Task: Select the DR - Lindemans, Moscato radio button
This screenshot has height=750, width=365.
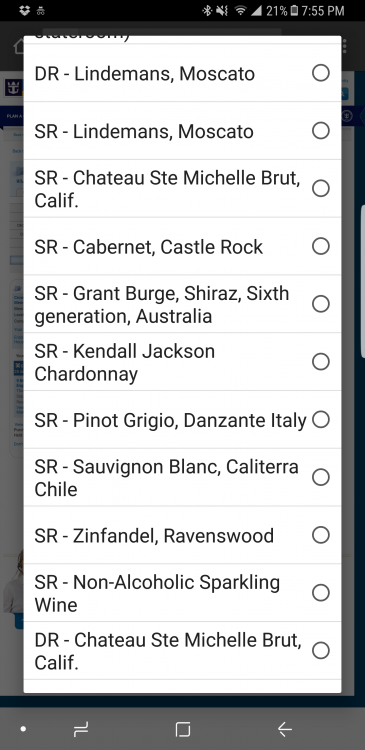Action: 321,73
